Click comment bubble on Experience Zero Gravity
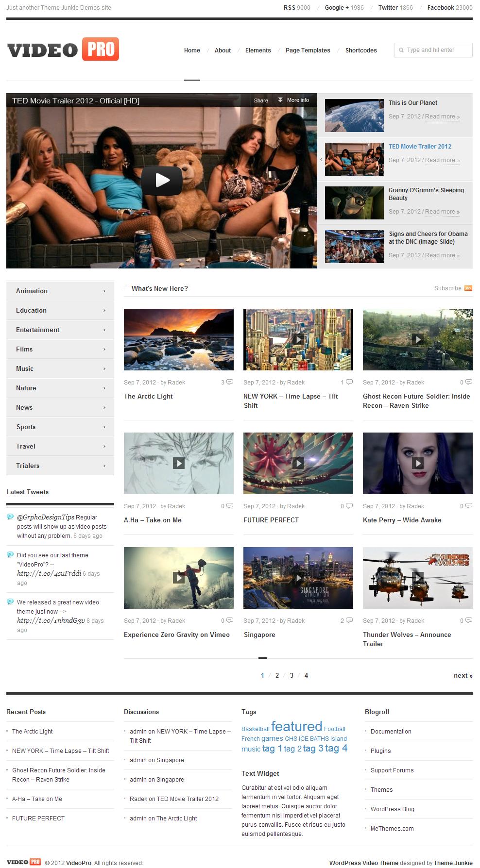Screen dimensions: 480x868 click(230, 620)
